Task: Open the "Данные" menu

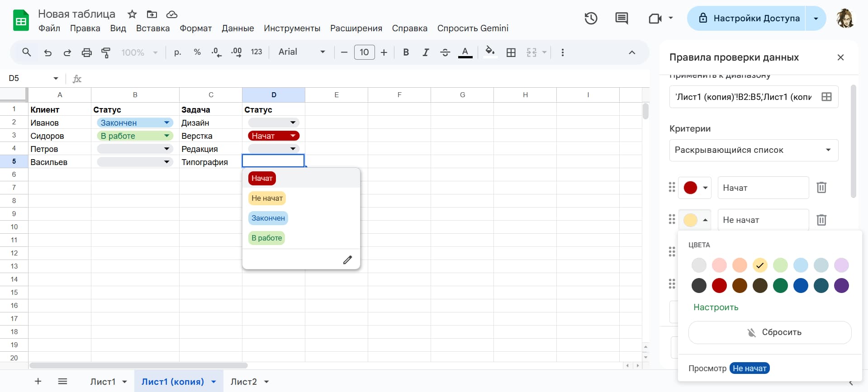Action: point(237,28)
